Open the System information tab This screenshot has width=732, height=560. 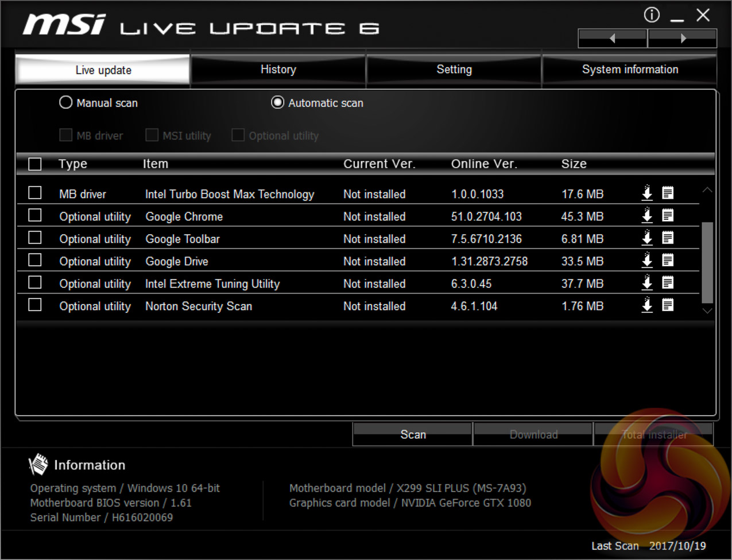630,69
